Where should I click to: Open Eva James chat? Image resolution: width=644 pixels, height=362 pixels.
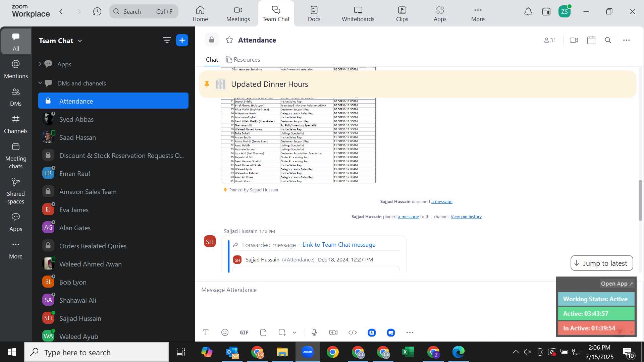pyautogui.click(x=113, y=210)
